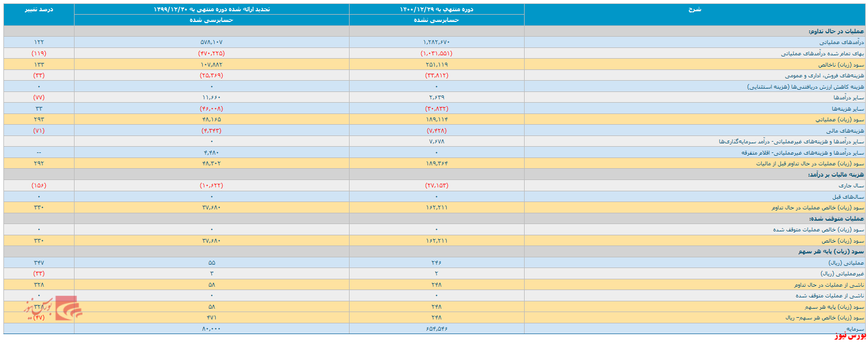Click value '۴۸,۱۶۵'
The width and height of the screenshot is (868, 342).
212,119
